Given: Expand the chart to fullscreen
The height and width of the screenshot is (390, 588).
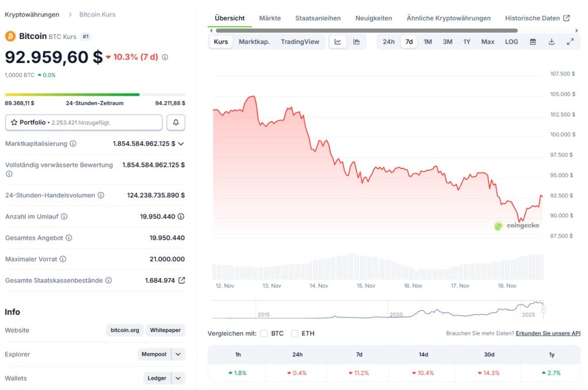Looking at the screenshot, I should pyautogui.click(x=570, y=41).
